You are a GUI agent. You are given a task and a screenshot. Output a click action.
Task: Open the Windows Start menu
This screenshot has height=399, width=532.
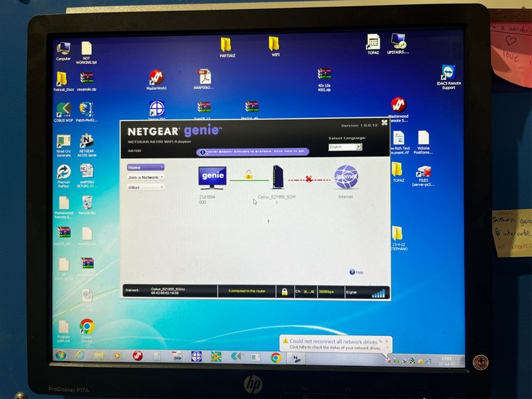(61, 356)
